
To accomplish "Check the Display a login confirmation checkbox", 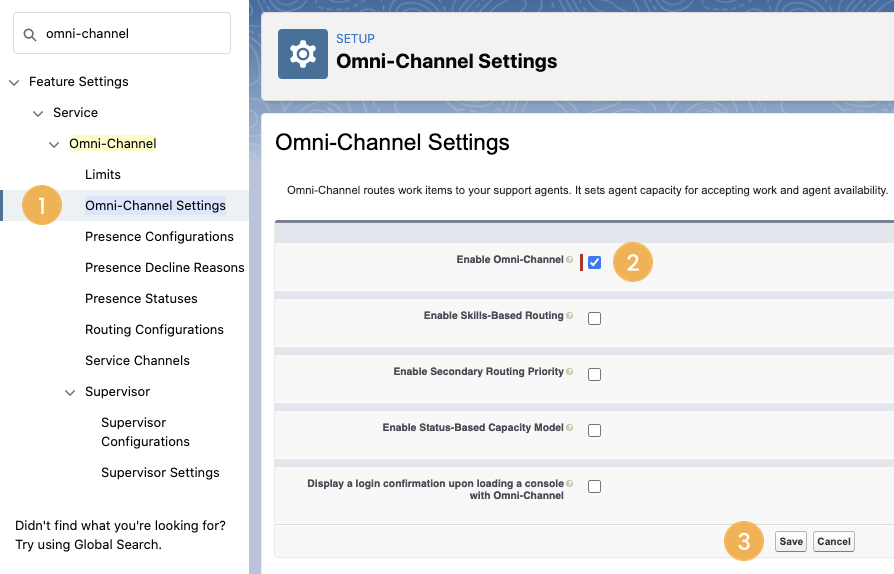I will point(594,486).
